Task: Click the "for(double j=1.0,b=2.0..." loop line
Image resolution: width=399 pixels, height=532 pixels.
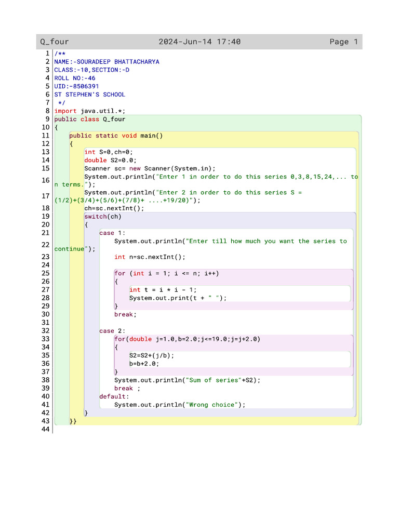Action: tap(187, 339)
